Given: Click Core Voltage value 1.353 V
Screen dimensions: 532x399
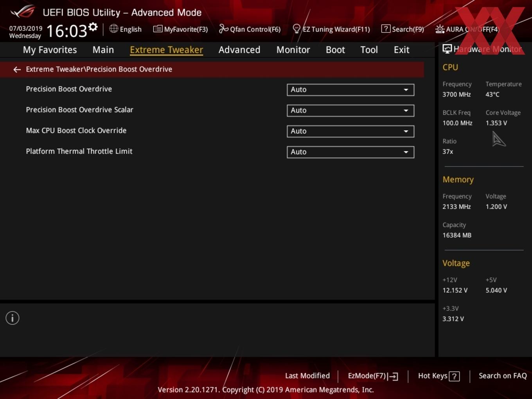Looking at the screenshot, I should pyautogui.click(x=496, y=123).
